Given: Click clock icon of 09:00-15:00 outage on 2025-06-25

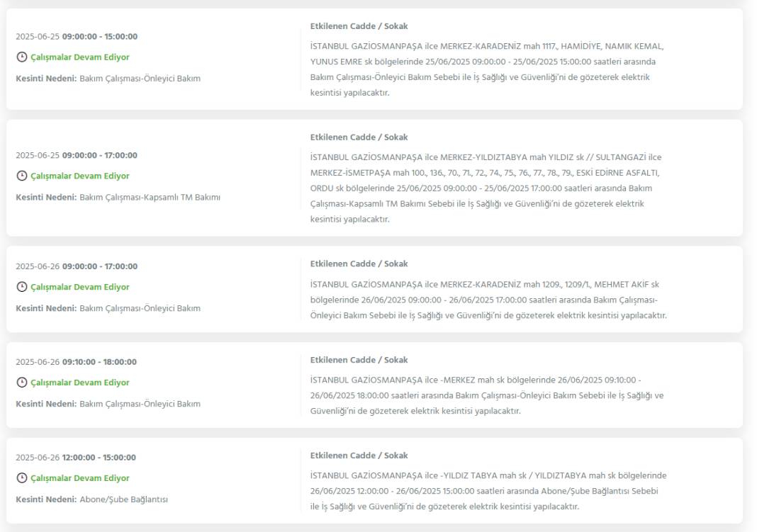Looking at the screenshot, I should tap(22, 57).
